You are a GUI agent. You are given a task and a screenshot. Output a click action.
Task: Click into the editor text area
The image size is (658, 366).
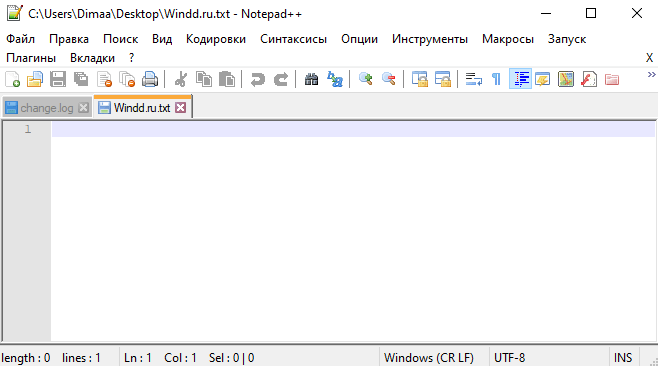point(353,231)
